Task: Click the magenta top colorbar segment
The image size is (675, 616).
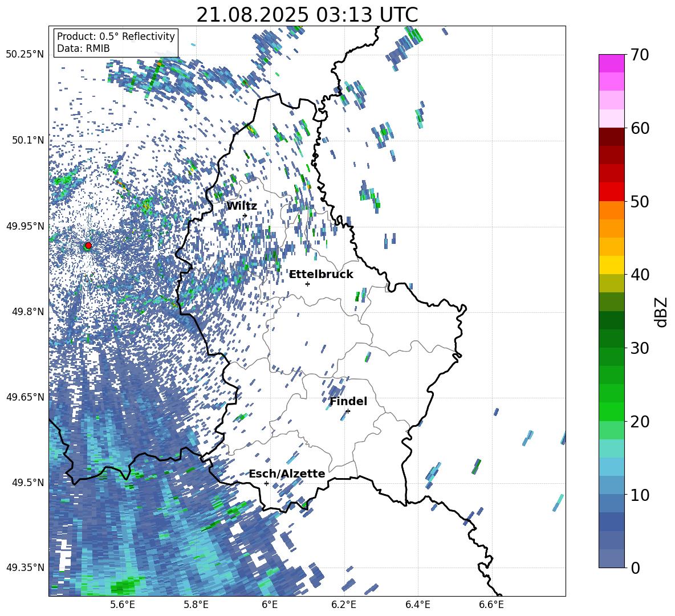Action: [x=611, y=64]
